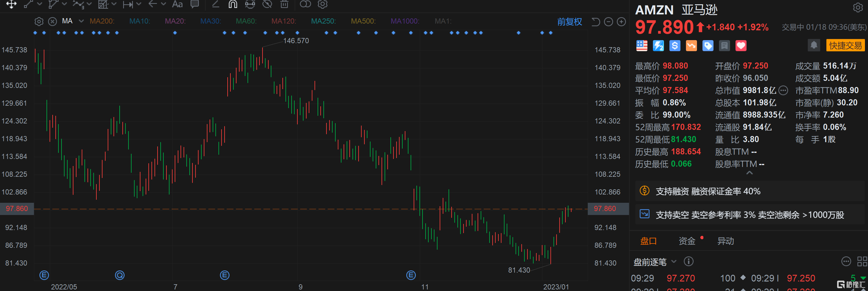Select the wave pattern drawing tool
Screen dimensions: 868x291
[x=78, y=4]
